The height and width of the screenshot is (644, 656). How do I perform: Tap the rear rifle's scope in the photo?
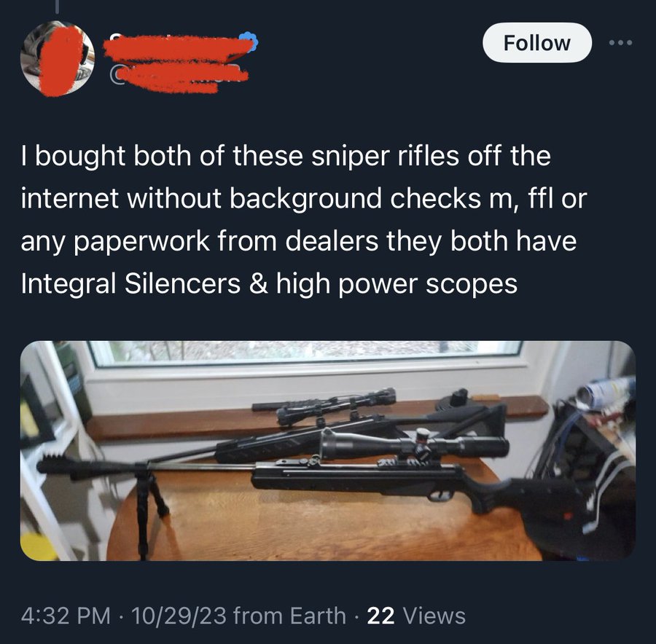(x=324, y=404)
